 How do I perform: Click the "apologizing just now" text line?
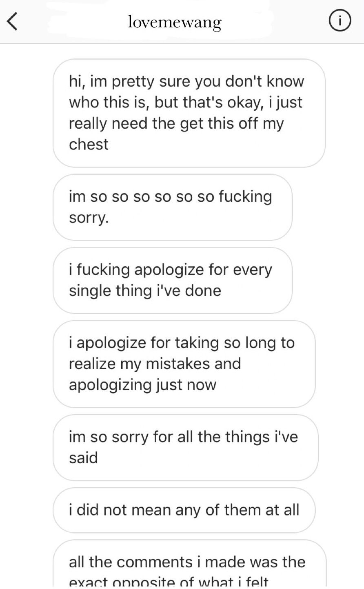pos(142,385)
